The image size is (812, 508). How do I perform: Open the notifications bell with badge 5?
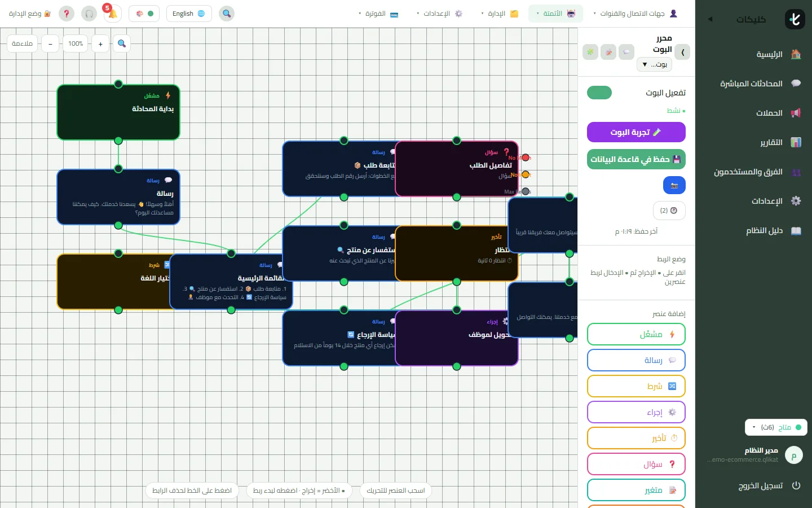coord(113,14)
